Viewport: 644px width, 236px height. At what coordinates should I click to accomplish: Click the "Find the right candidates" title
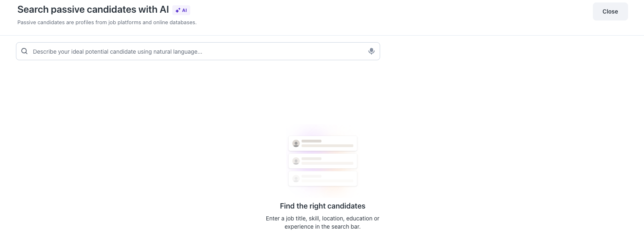tap(322, 206)
